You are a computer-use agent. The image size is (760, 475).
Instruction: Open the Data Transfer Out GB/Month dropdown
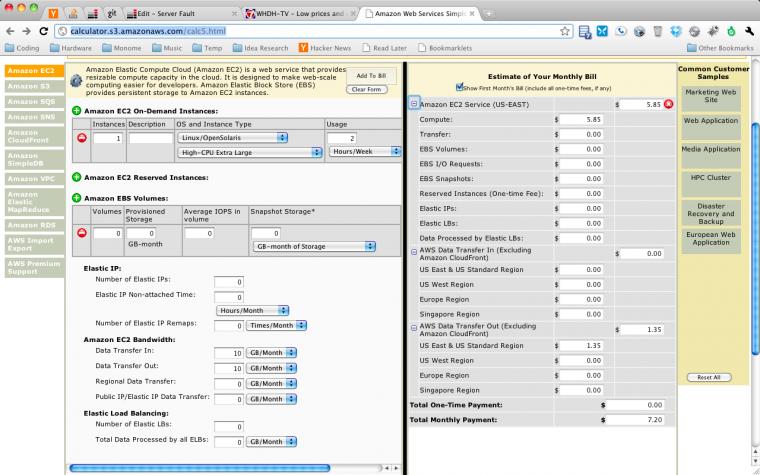pyautogui.click(x=271, y=368)
